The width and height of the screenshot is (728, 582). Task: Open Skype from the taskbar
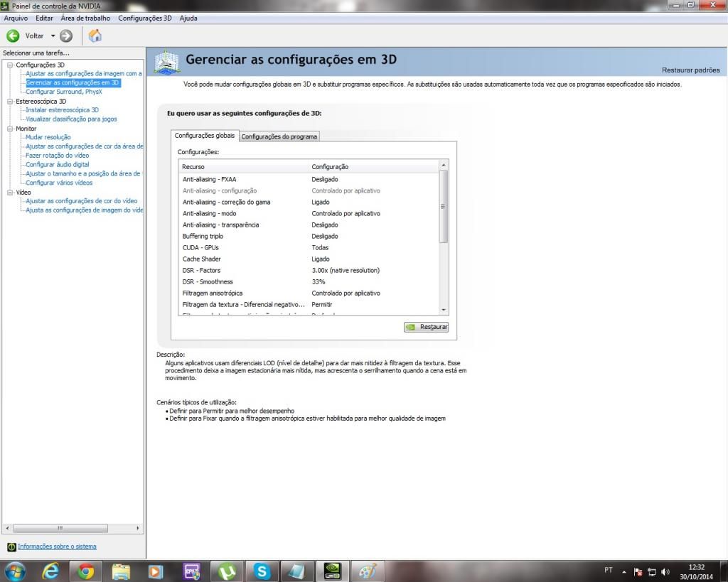click(262, 571)
